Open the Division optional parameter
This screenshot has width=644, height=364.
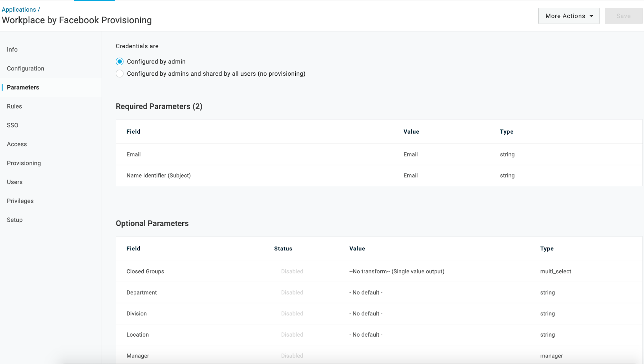(379, 314)
